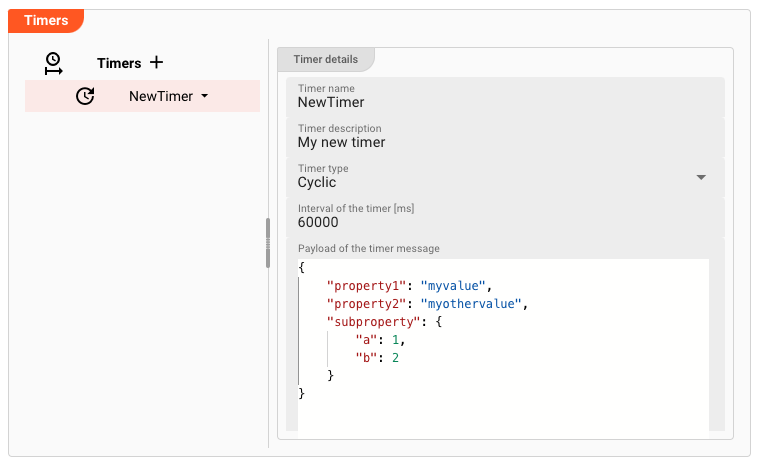Click the plus icon to add a timer
The width and height of the screenshot is (760, 464).
pyautogui.click(x=156, y=62)
